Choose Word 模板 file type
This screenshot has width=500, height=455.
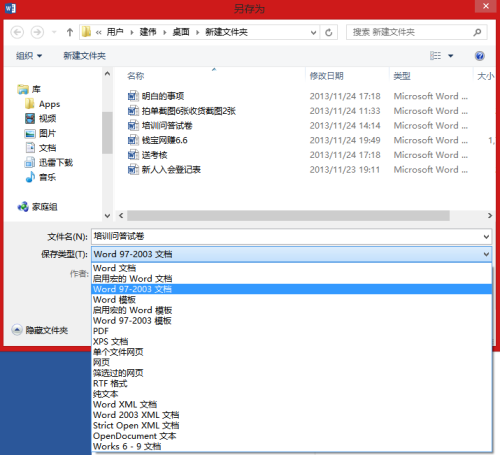292,300
